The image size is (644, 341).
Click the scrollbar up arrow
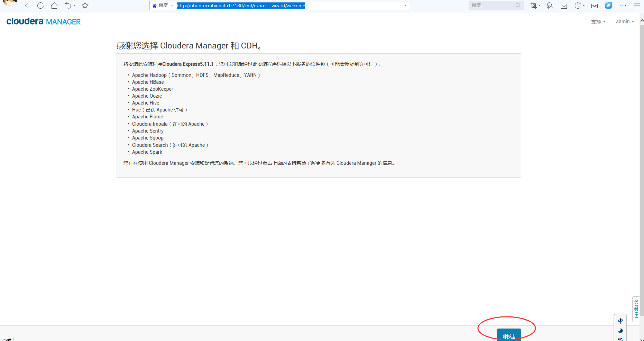(642, 21)
